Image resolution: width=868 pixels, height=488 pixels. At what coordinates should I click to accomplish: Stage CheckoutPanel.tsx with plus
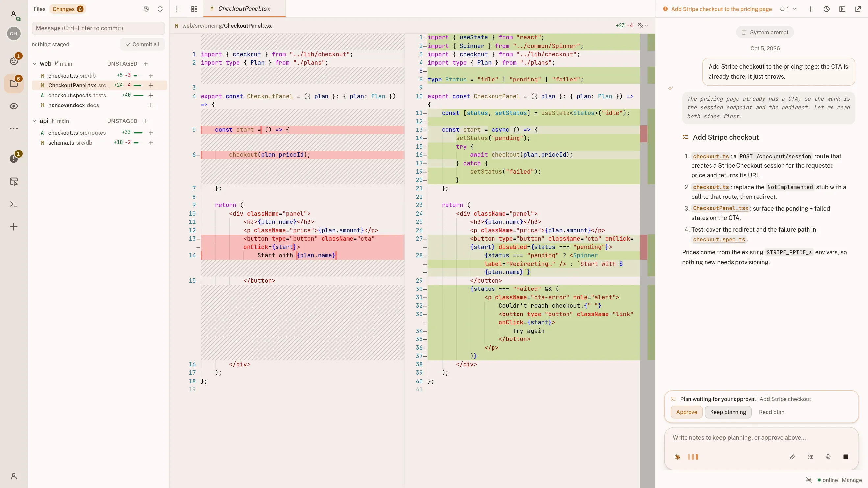151,85
